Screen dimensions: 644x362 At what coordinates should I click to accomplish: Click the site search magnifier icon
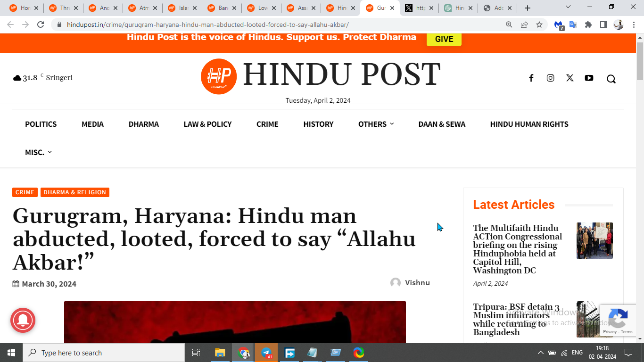tap(611, 79)
